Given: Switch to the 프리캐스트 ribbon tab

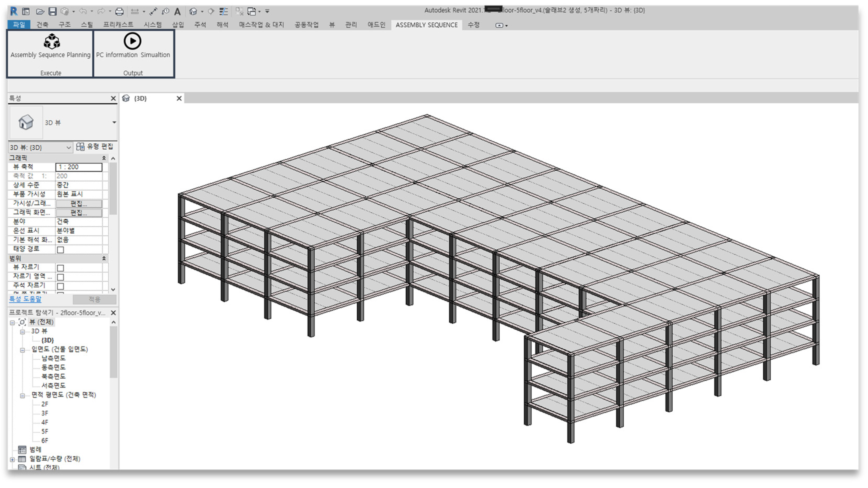Looking at the screenshot, I should pyautogui.click(x=118, y=25).
